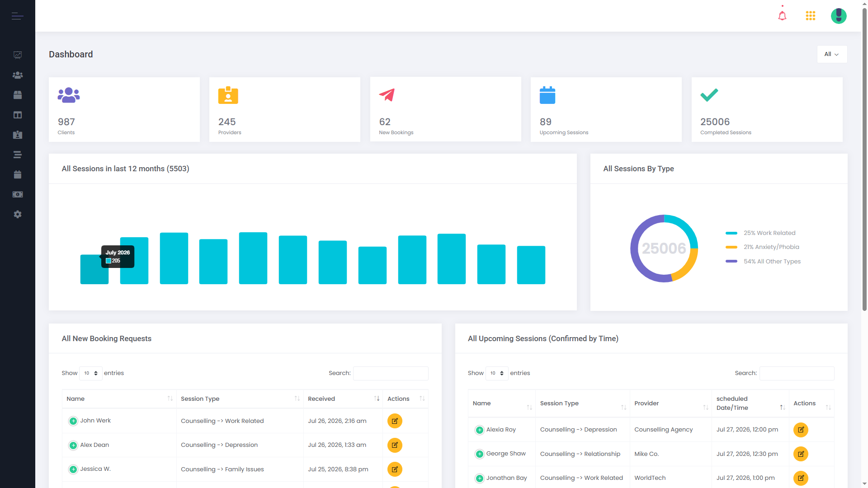Image resolution: width=868 pixels, height=488 pixels.
Task: Open the Completed Sessions stat card
Action: [767, 109]
